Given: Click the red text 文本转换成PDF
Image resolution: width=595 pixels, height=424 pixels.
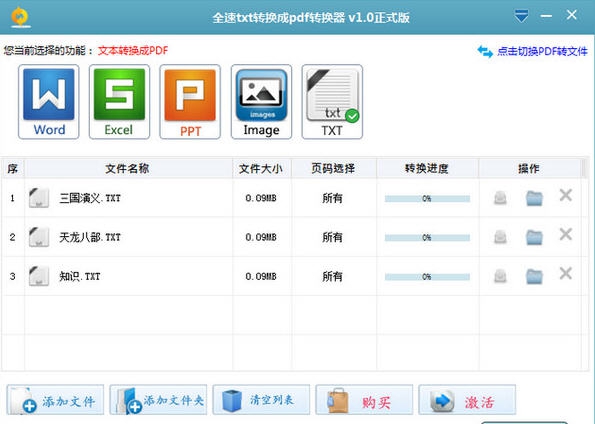Looking at the screenshot, I should tap(133, 51).
